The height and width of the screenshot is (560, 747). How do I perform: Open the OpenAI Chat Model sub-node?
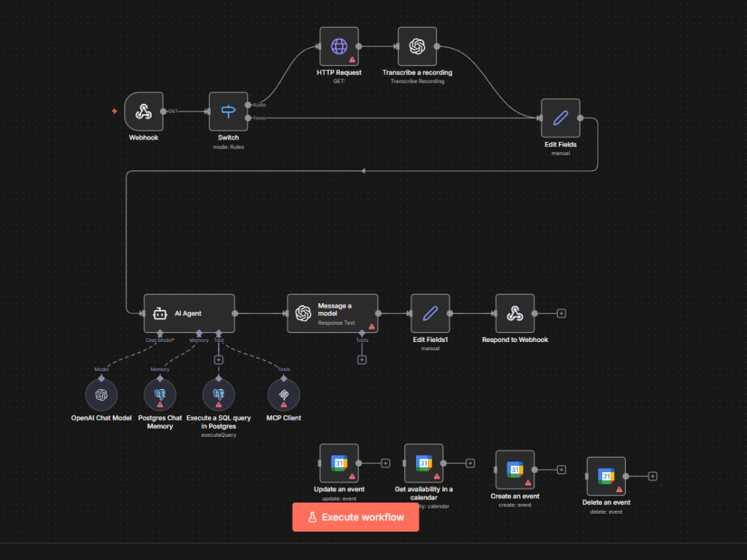[x=102, y=395]
